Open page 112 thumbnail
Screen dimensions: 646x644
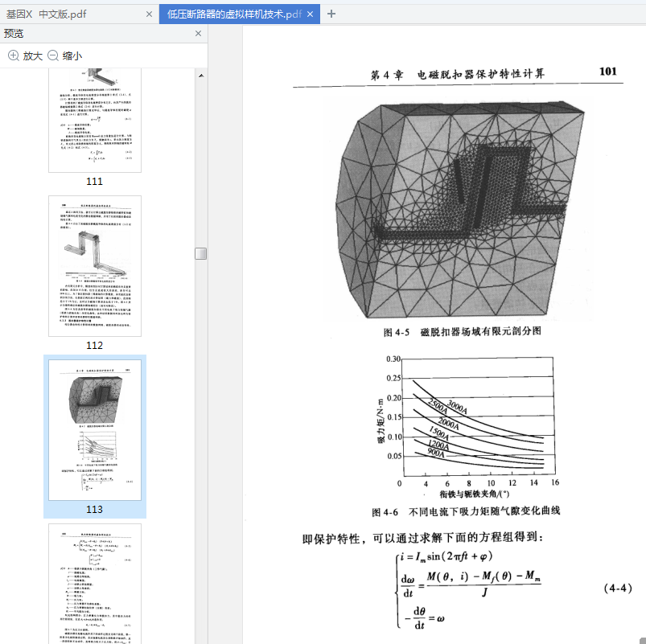[95, 266]
